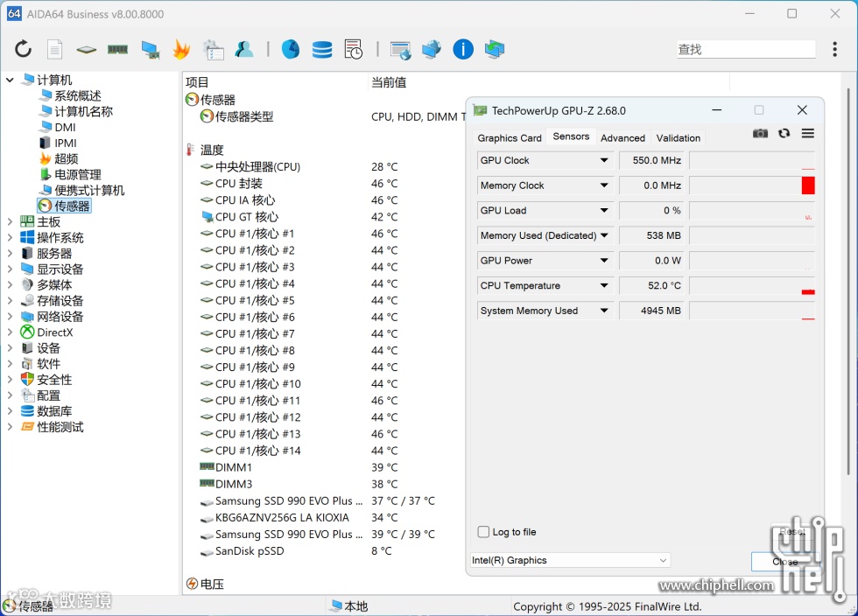Viewport: 858px width, 616px height.
Task: Click the 当前值 column header
Action: tap(389, 82)
